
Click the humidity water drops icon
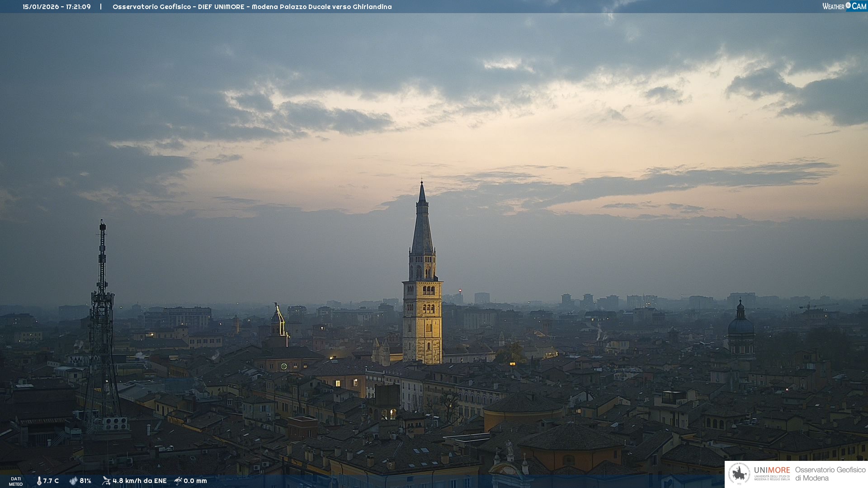[x=73, y=481]
